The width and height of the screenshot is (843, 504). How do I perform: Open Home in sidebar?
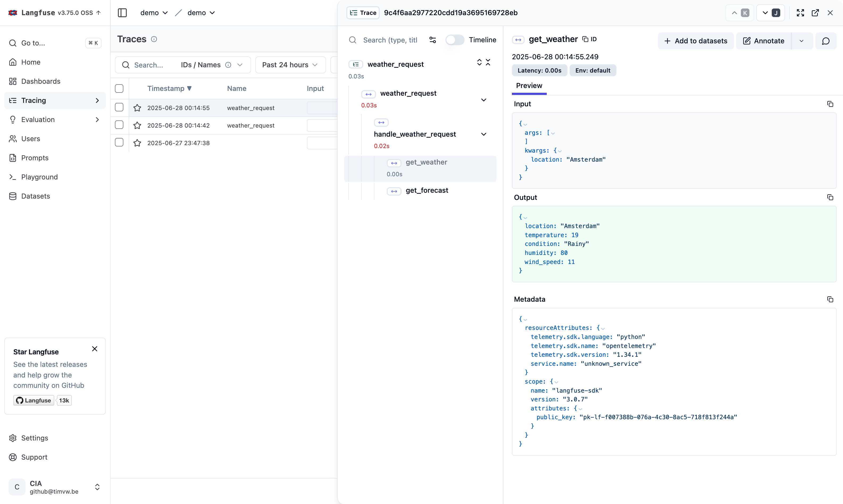coord(55,62)
